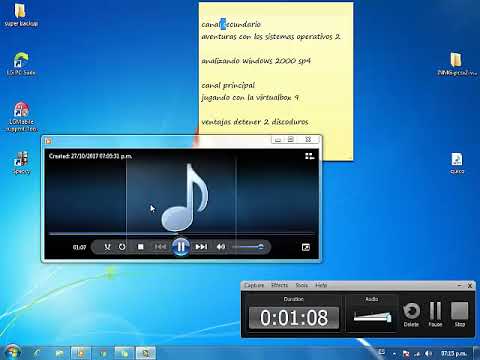
Task: Open the super backup folder on desktop
Action: click(x=21, y=15)
